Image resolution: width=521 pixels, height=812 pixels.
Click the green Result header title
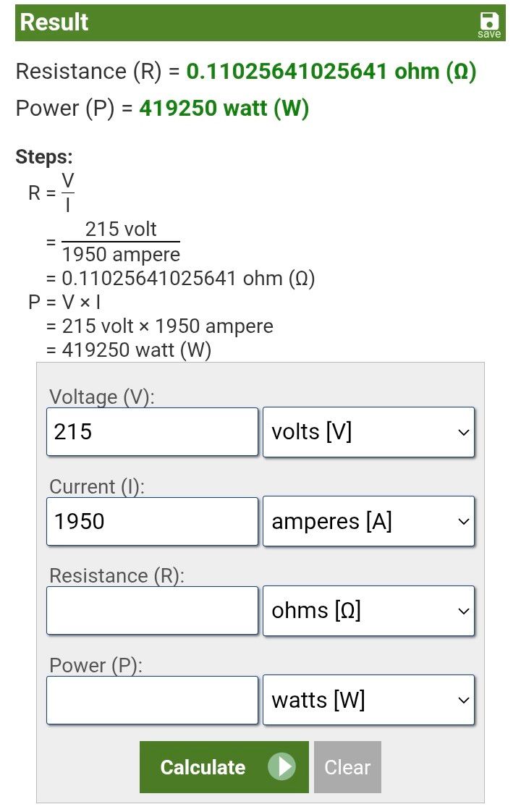tap(54, 22)
